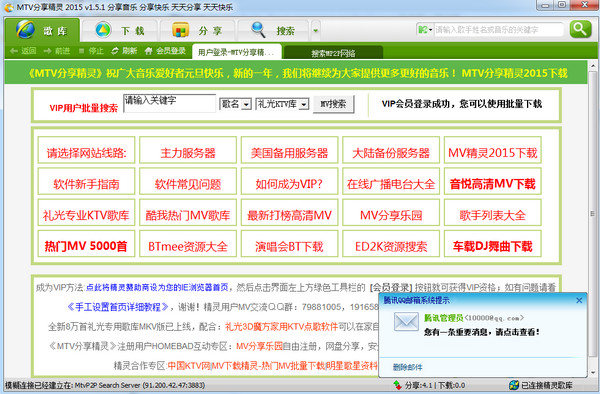Open MV下载精灵-热门MV批量下载 link
Viewport: 600px width, 394px height.
tap(268, 365)
